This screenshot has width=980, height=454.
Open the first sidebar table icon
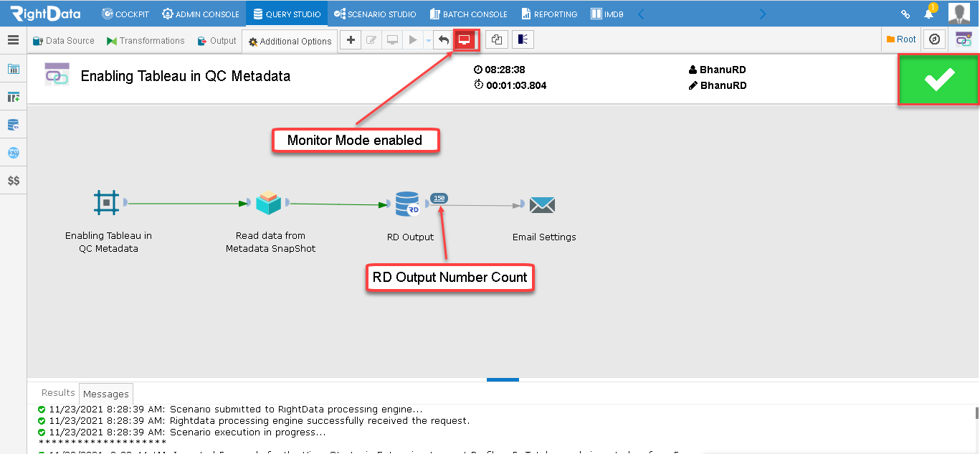[14, 69]
